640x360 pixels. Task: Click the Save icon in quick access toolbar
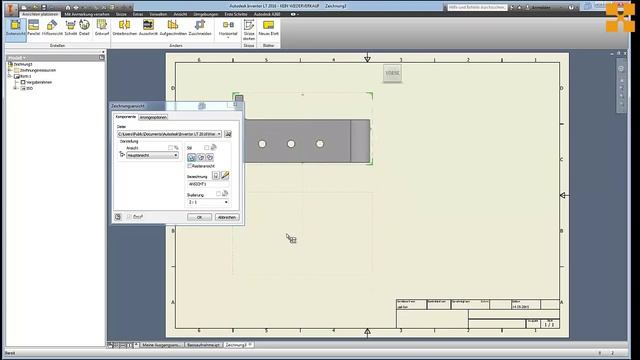click(44, 7)
